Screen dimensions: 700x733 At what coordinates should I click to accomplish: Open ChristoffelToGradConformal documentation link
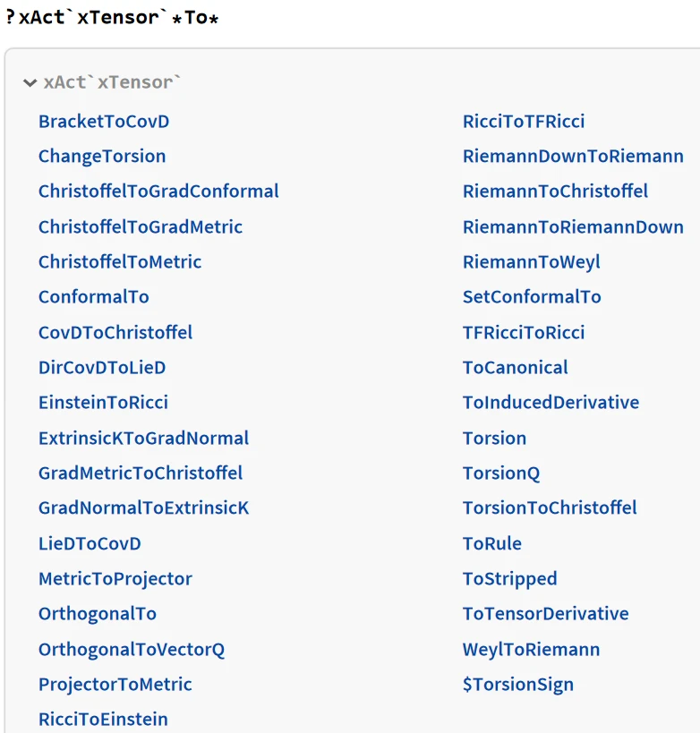(x=158, y=192)
